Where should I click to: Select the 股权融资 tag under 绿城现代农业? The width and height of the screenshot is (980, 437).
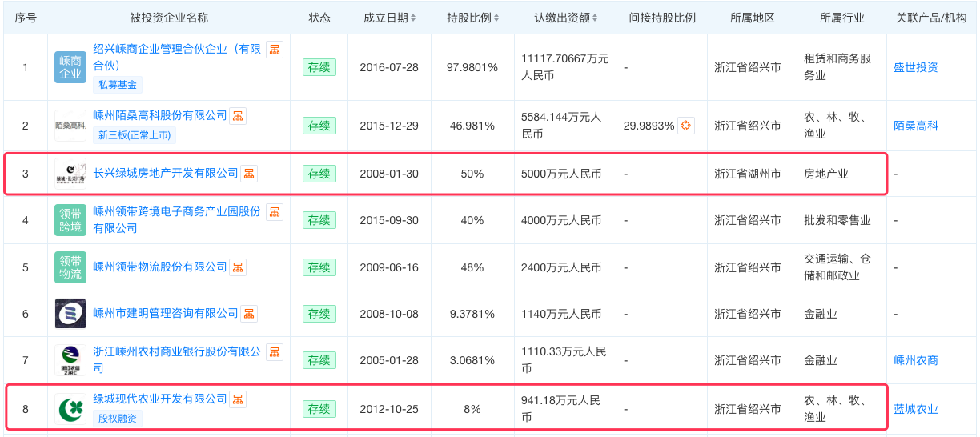(118, 418)
